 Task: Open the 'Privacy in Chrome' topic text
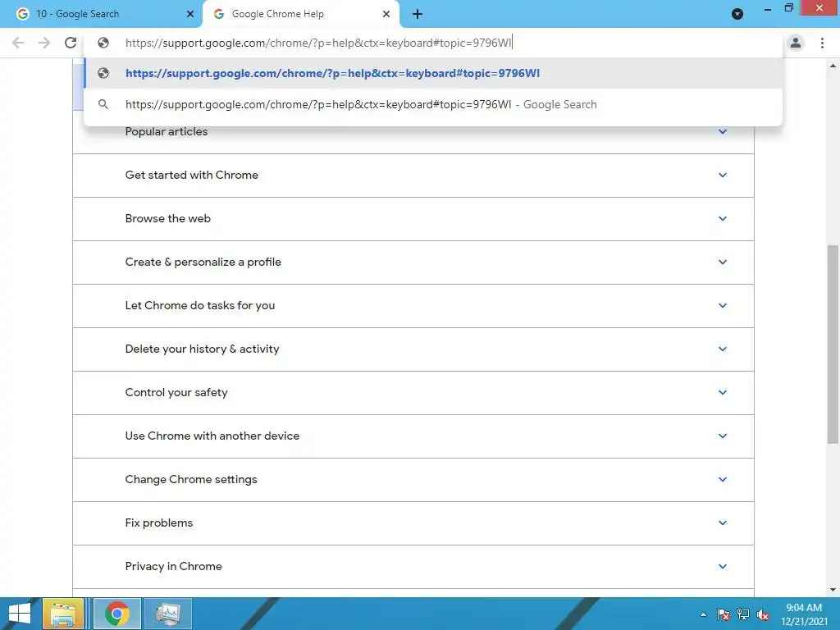(173, 566)
